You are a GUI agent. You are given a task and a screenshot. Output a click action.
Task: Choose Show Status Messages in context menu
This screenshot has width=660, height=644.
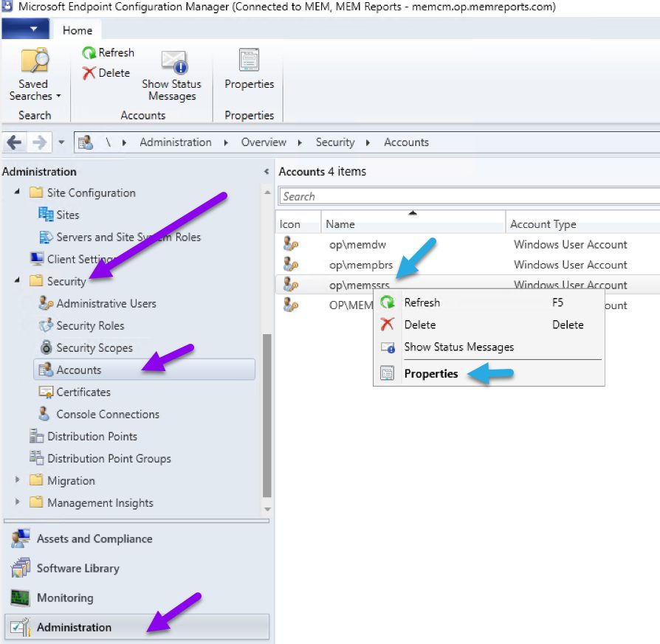point(489,347)
